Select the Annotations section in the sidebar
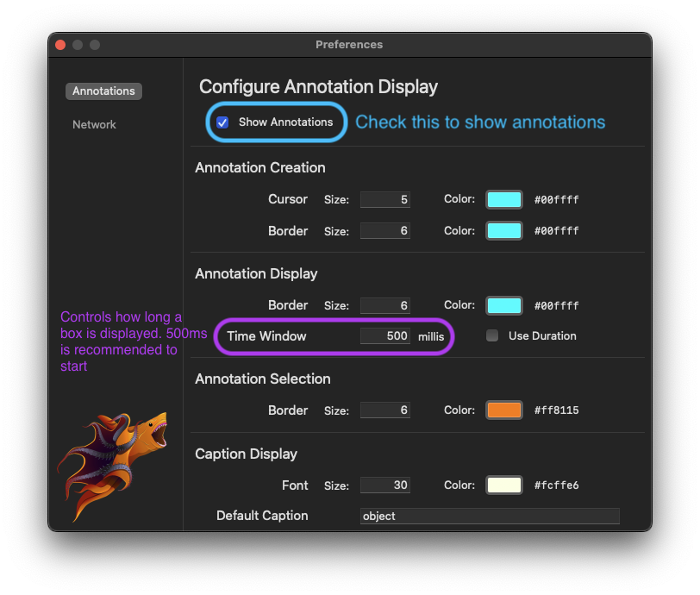 point(103,91)
